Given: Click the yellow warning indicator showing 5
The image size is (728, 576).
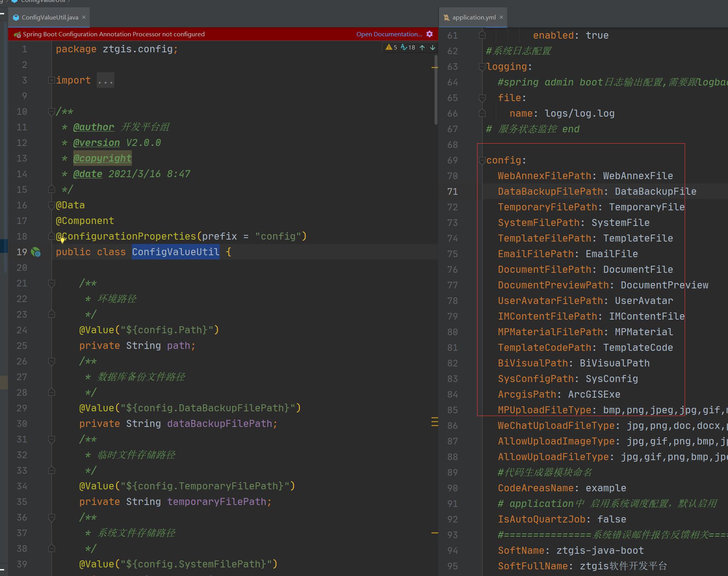Looking at the screenshot, I should (391, 47).
